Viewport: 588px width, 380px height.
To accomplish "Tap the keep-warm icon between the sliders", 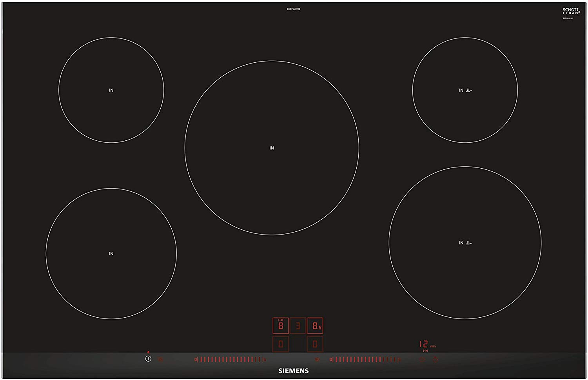I will coord(317,359).
